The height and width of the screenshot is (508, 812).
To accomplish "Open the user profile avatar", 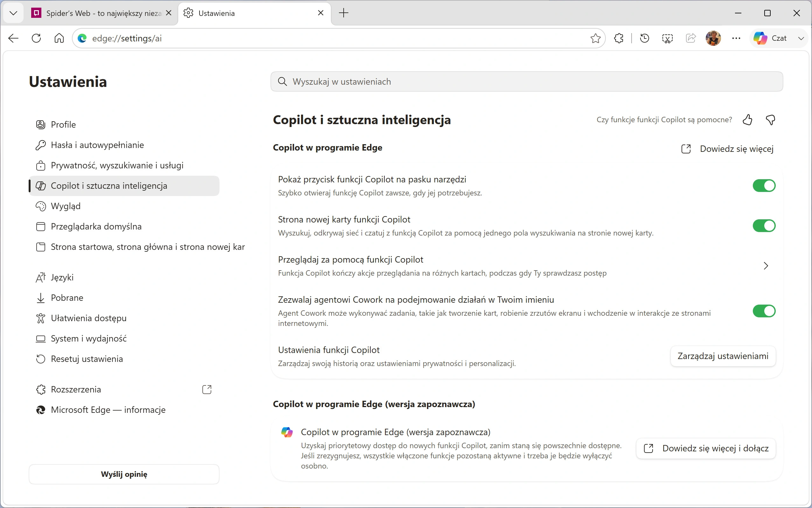I will 713,38.
